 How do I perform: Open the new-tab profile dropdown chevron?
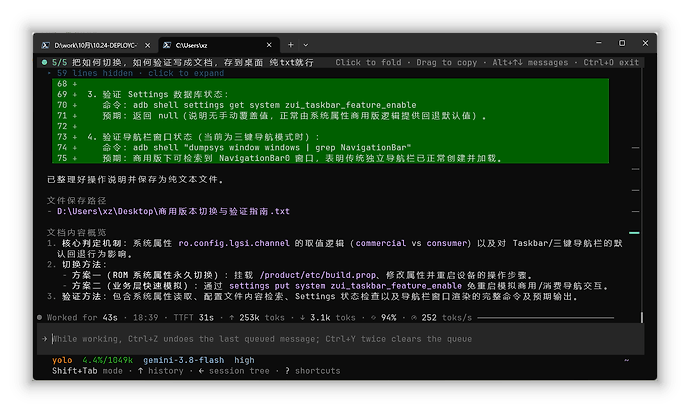click(x=305, y=45)
